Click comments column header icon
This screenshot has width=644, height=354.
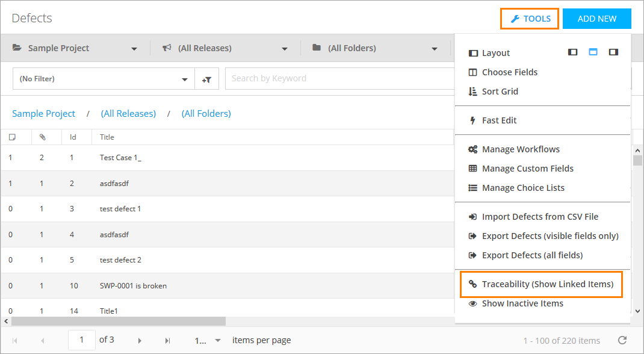tap(12, 137)
